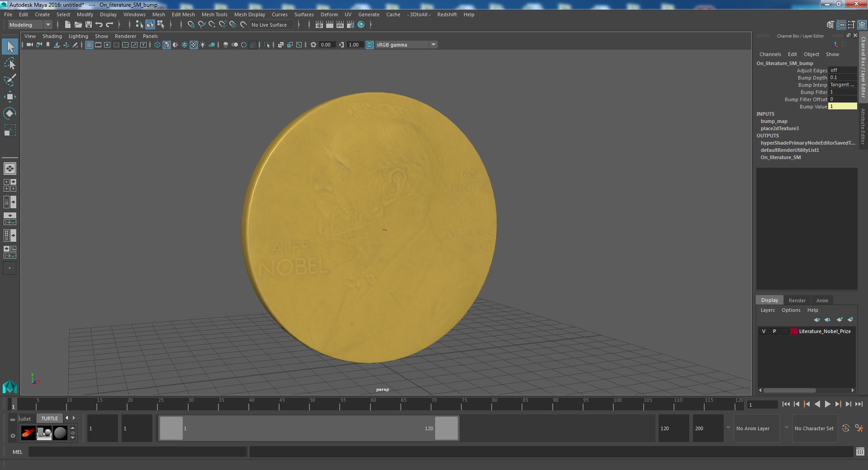This screenshot has width=868, height=470.
Task: Toggle viewport grid display
Action: [89, 45]
